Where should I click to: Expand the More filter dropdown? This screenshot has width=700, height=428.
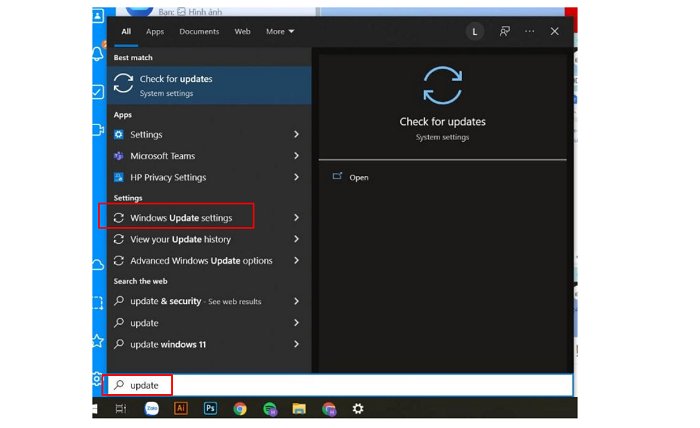point(280,31)
